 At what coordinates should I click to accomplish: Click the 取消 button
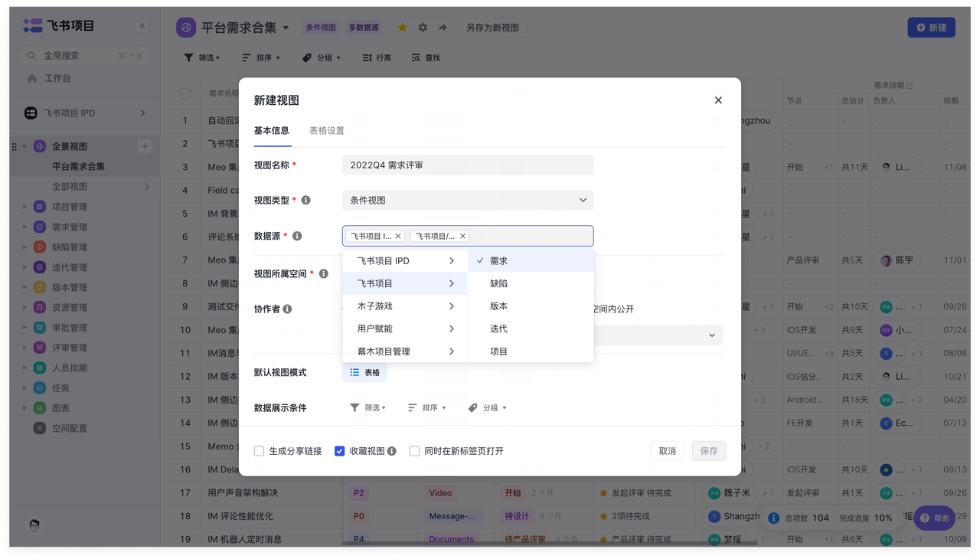668,451
